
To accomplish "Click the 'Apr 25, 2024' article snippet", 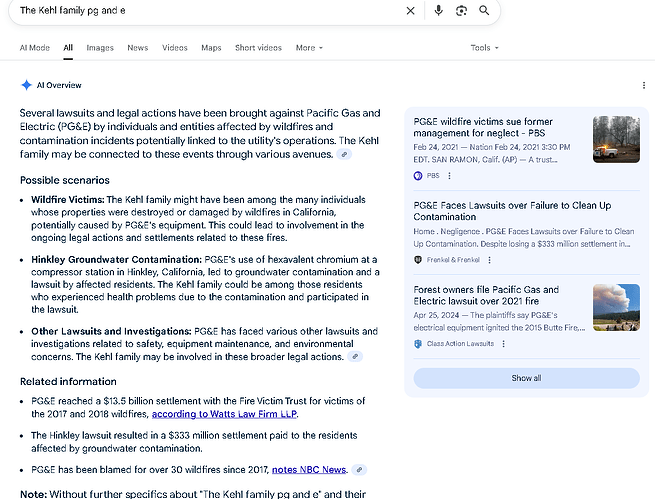I will pos(499,322).
